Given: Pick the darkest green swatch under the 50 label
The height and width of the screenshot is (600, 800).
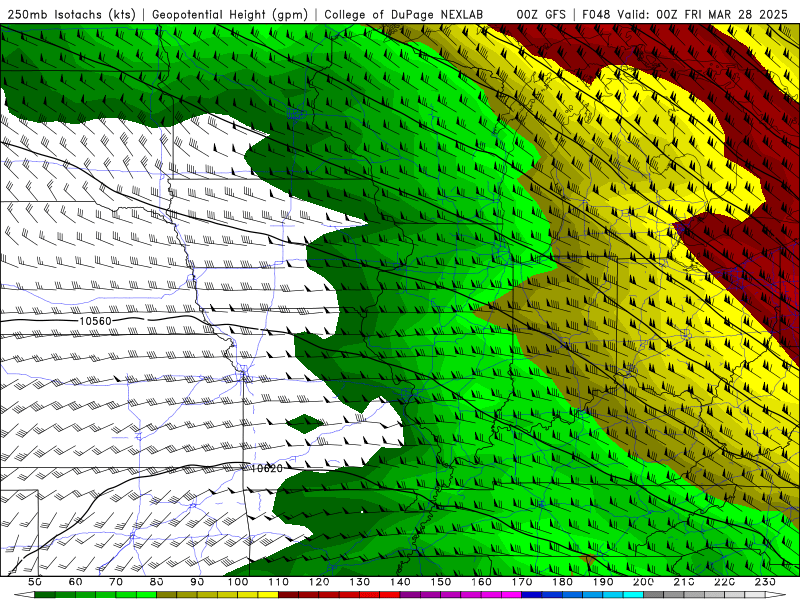Looking at the screenshot, I should pyautogui.click(x=45, y=595).
